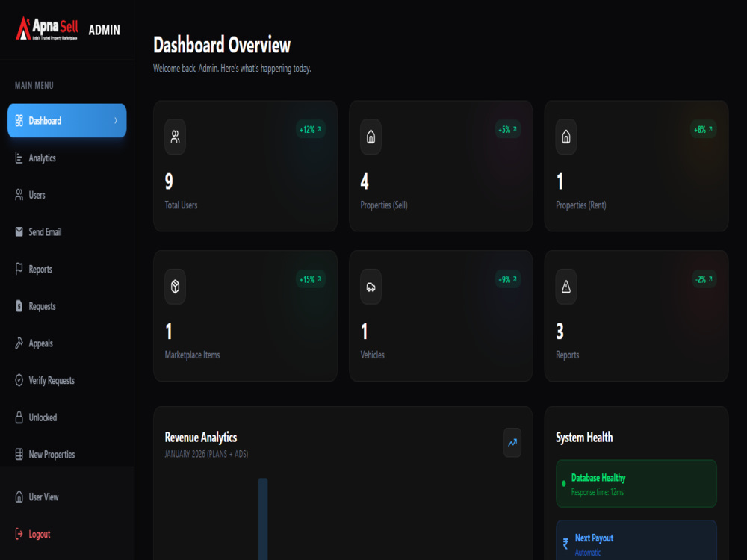Click the Vehicles label

click(x=372, y=355)
